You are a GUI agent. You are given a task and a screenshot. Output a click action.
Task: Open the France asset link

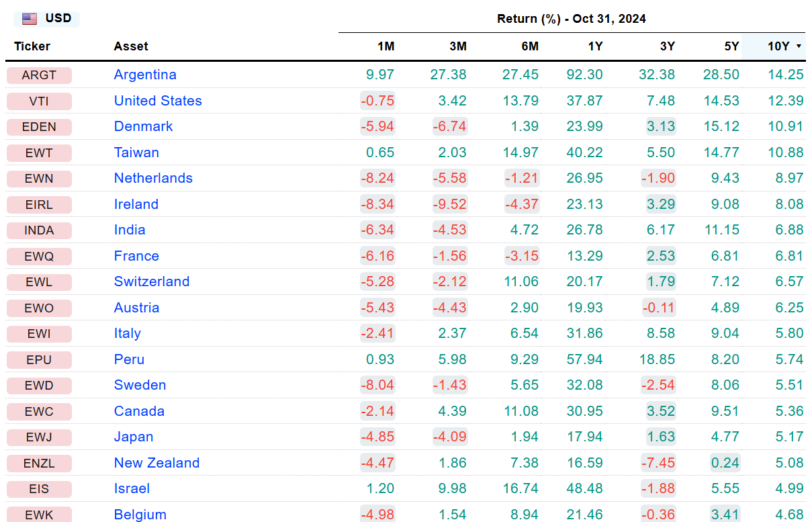pos(136,256)
